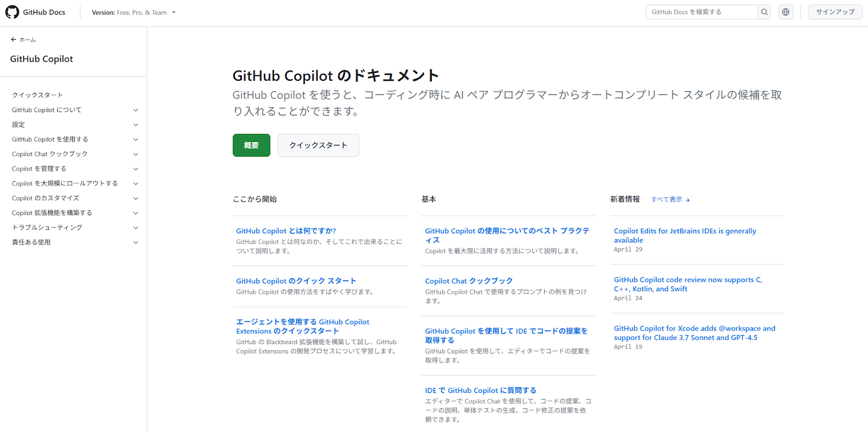Open エージェントを使用する GitHub Copilot Extensions link
The image size is (868, 432).
pos(303,326)
